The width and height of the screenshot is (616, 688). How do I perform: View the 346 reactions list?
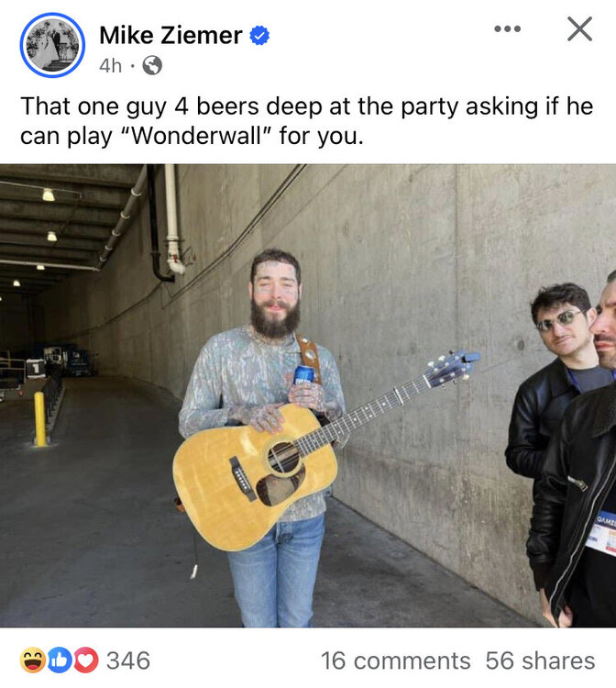(x=128, y=660)
